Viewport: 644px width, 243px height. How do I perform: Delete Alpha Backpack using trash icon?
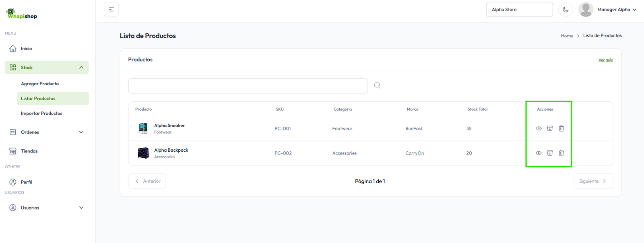coord(561,153)
